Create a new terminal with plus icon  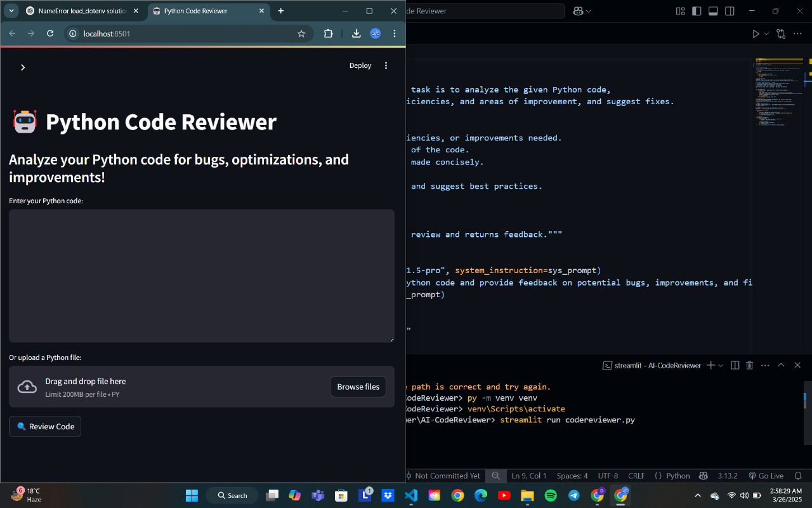tap(711, 365)
